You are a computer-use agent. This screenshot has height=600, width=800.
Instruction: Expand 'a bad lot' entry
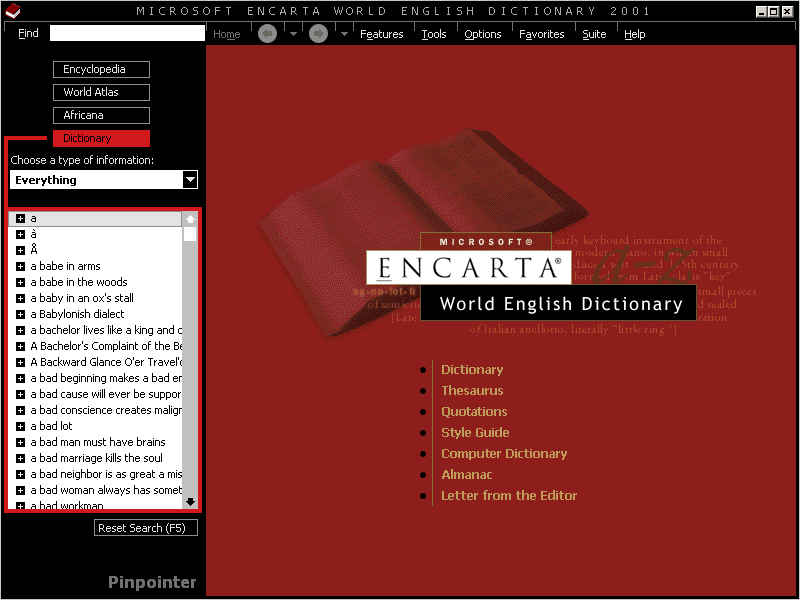pyautogui.click(x=20, y=426)
